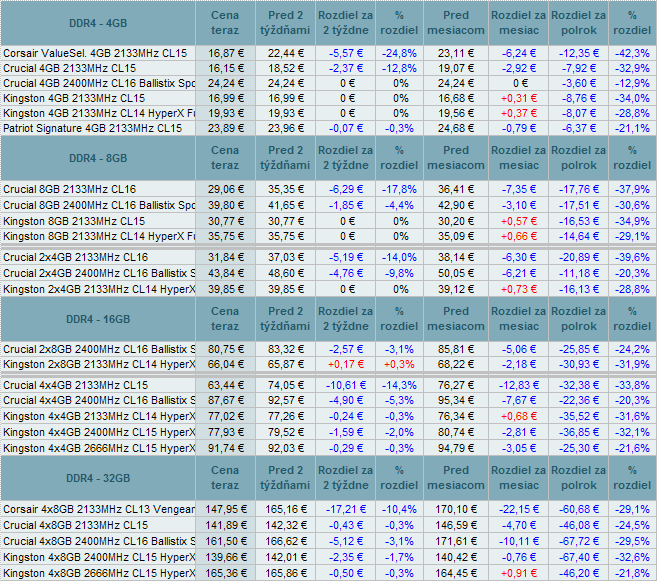Click Kingston 8GB 2133MHz CL14 HyperX row name
Viewport: 657px width, 581px height.
[99, 236]
